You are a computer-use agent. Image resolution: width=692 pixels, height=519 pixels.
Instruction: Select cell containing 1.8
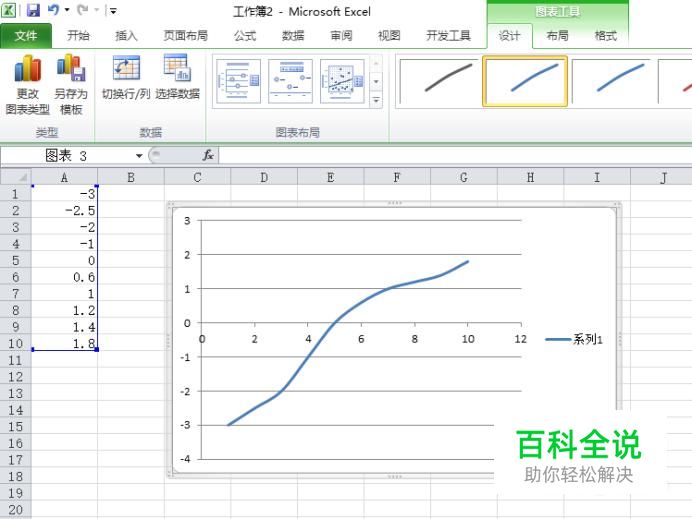64,343
